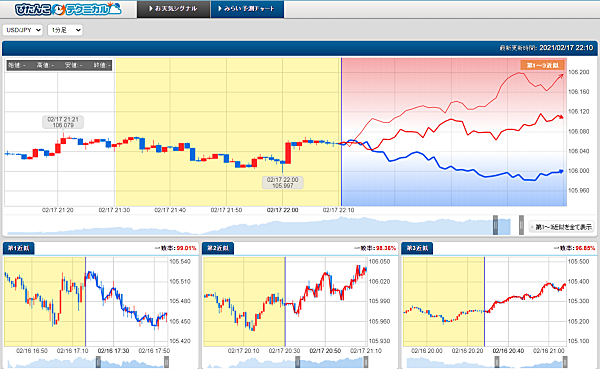
Task: Select 第3近似 left range slider handle
Action: [x=497, y=362]
